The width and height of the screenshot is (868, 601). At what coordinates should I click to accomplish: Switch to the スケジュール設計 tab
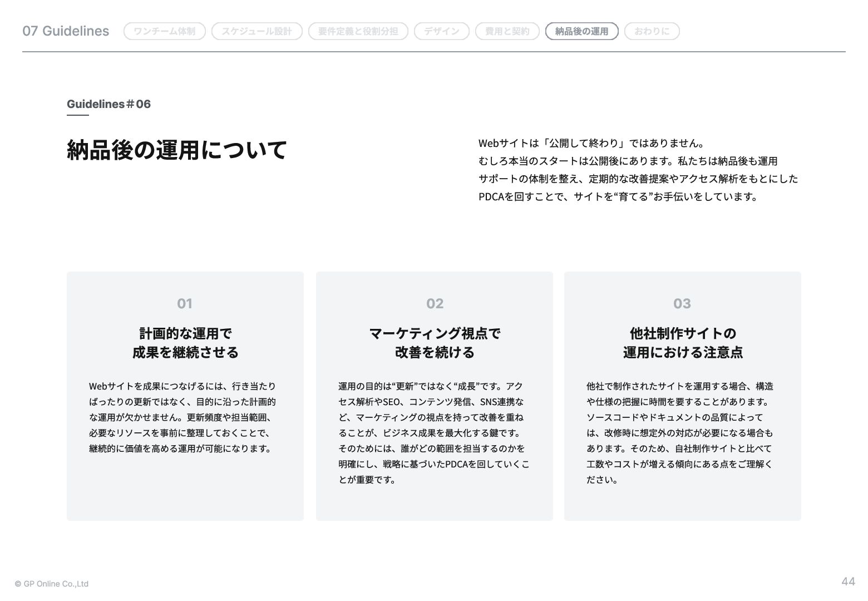(257, 31)
